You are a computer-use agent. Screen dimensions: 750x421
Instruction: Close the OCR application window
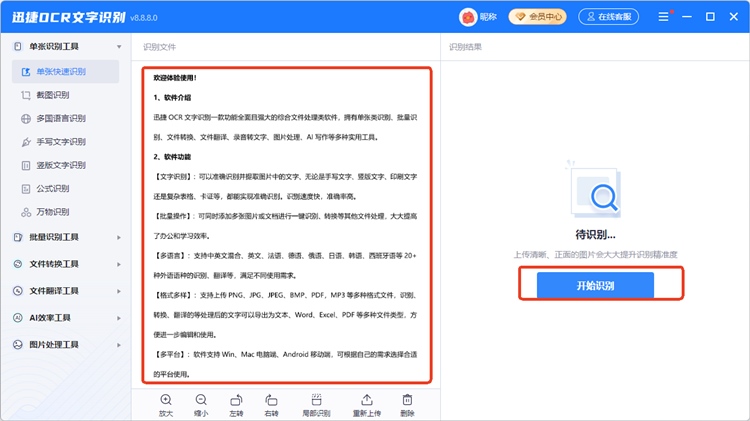734,17
